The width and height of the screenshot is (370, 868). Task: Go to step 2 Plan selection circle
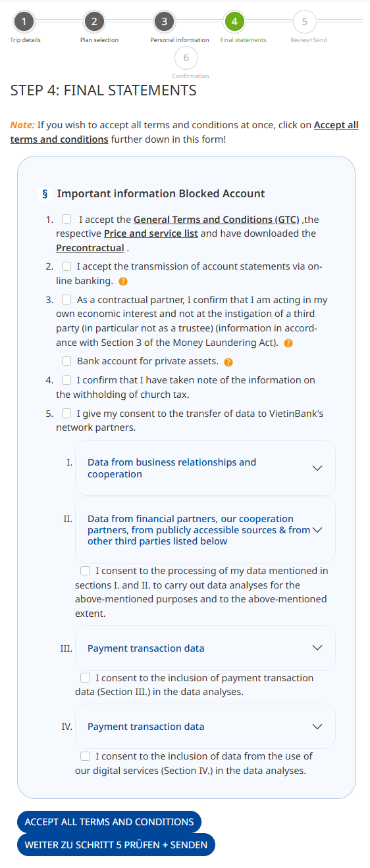[x=94, y=22]
